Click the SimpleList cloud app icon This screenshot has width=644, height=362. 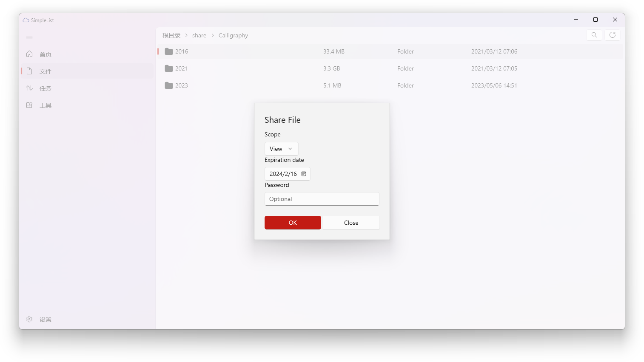point(26,20)
